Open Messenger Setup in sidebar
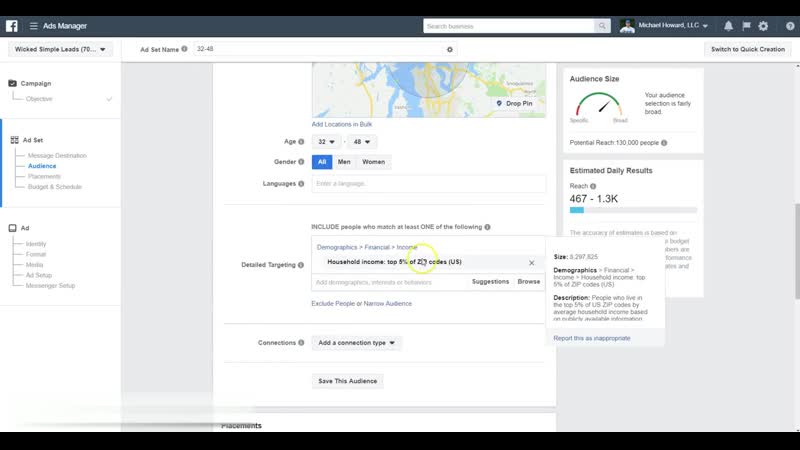This screenshot has height=450, width=800. (x=50, y=286)
